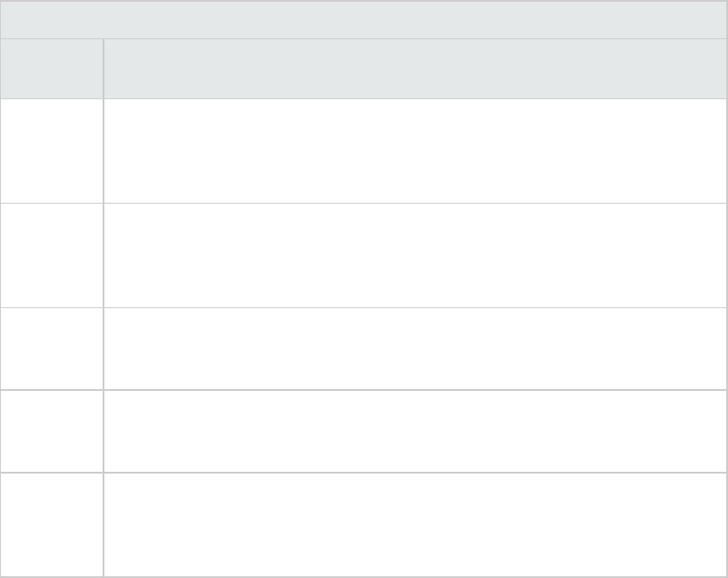Click the third body row's left cell
Screen dimensions: 728x578
[x=51, y=348]
